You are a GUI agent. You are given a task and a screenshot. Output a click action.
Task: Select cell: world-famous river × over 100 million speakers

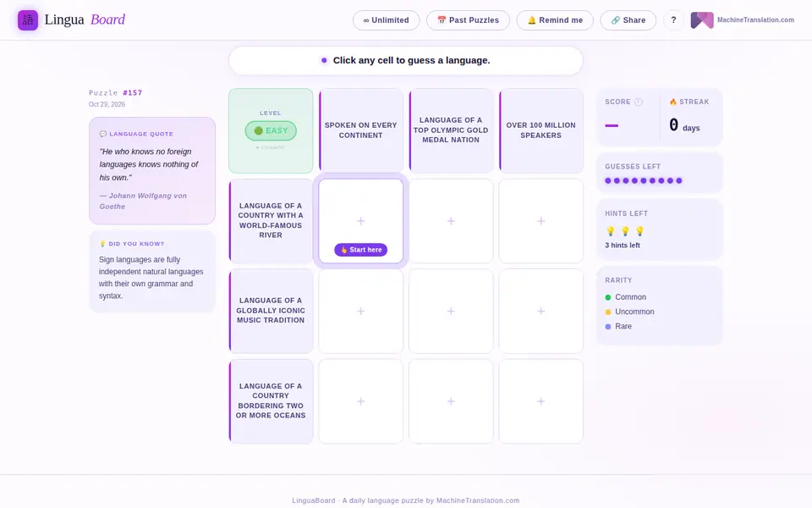tap(541, 221)
